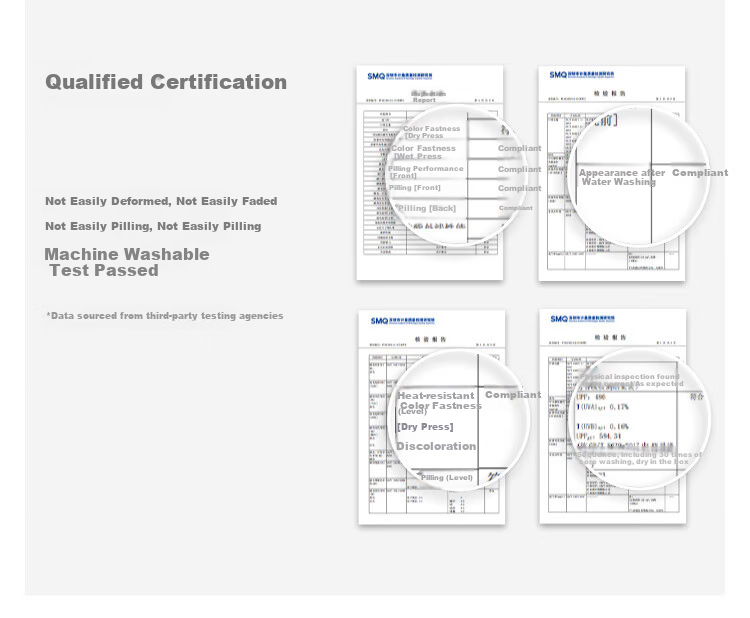Click "Pilling Performance [Front]" label
The image size is (750, 618).
(425, 172)
